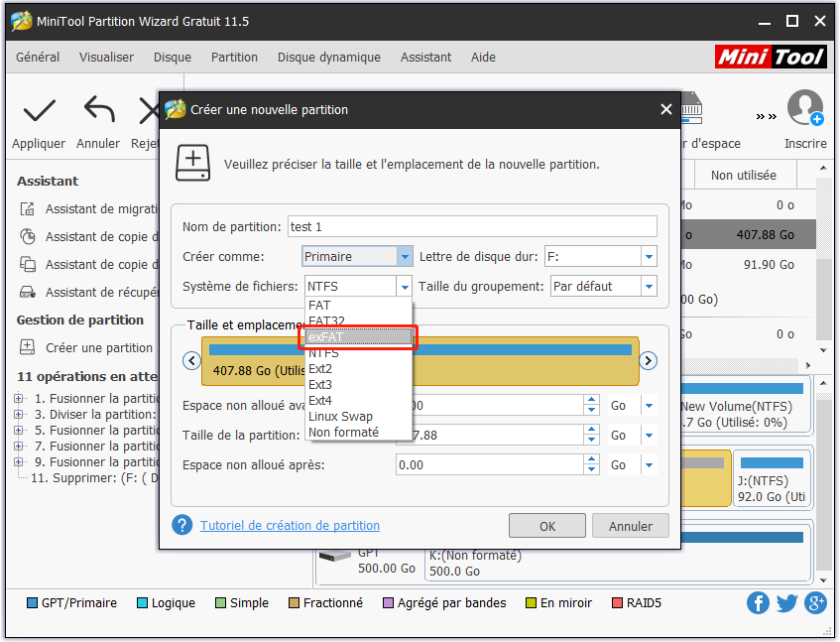Open the Taille du groupement dropdown

point(649,287)
